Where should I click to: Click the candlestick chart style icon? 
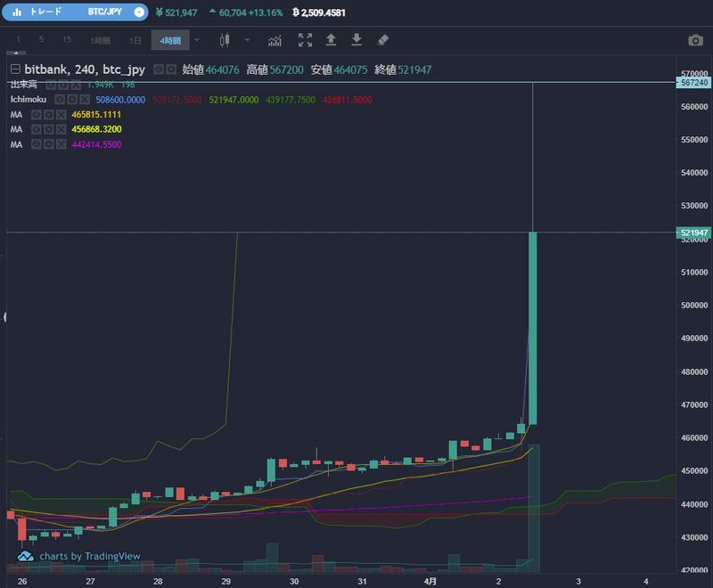pos(224,40)
